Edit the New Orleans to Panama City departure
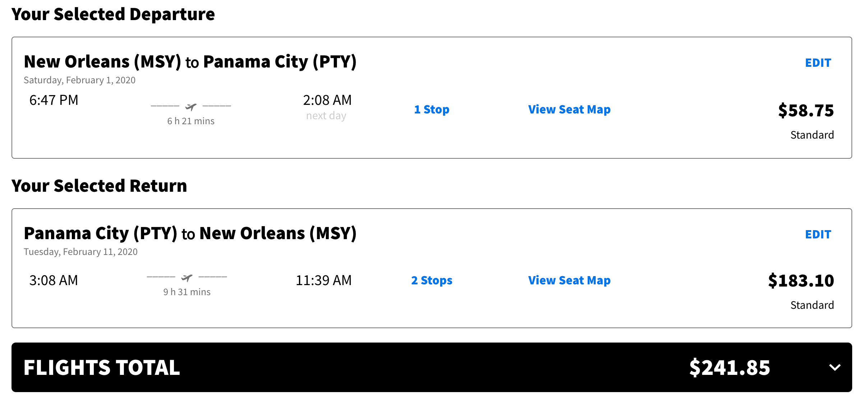Viewport: 868px width, 400px height. [x=818, y=63]
